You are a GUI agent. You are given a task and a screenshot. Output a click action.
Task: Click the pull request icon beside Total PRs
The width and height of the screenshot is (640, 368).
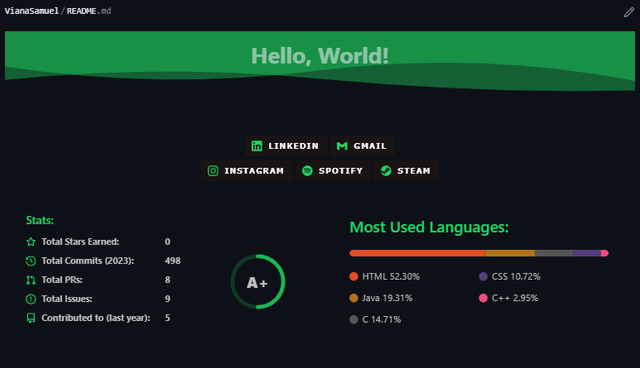pyautogui.click(x=31, y=280)
